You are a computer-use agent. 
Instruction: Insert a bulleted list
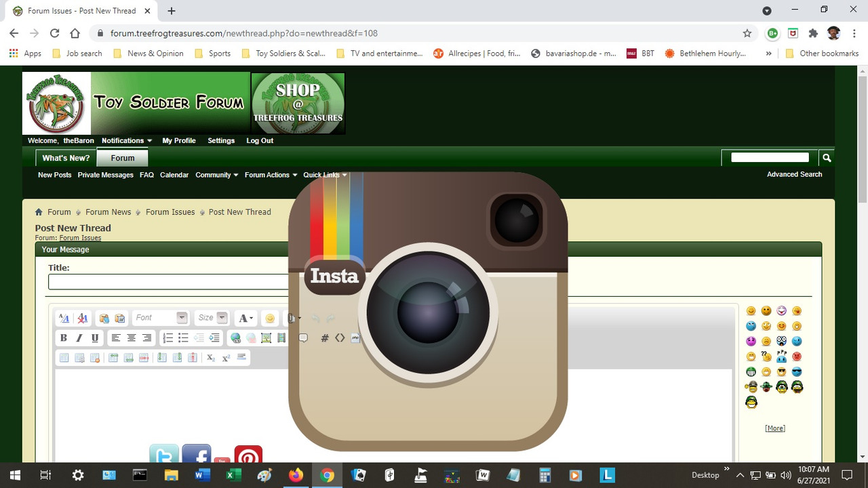(184, 338)
